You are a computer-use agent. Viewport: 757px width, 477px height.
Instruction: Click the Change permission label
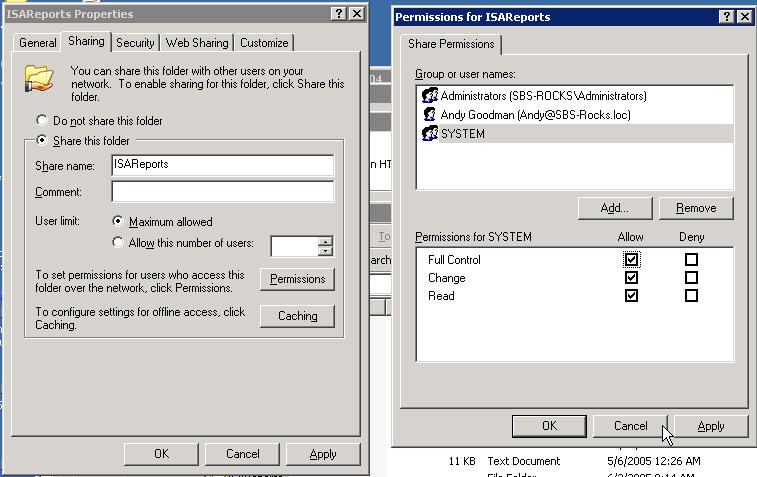[447, 278]
